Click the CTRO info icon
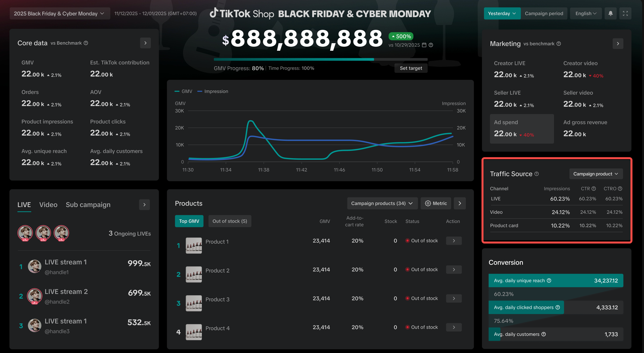This screenshot has width=644, height=353. tap(620, 189)
